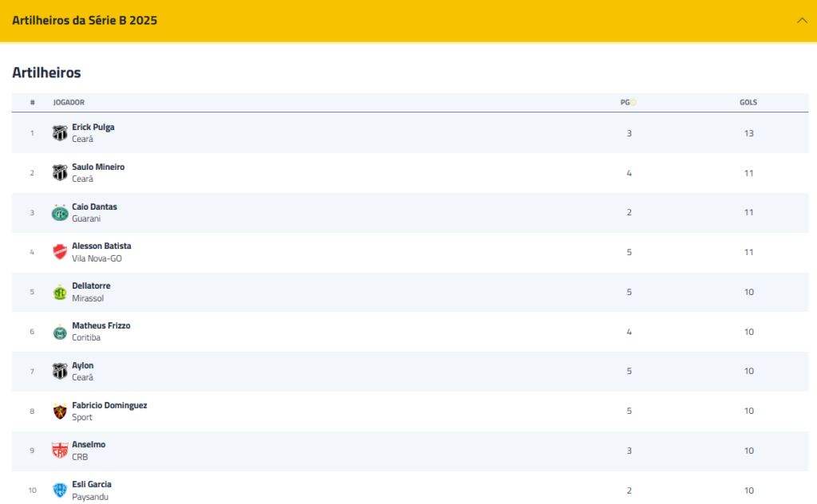Click the Artilheiros heading
The image size is (817, 504).
pos(46,73)
